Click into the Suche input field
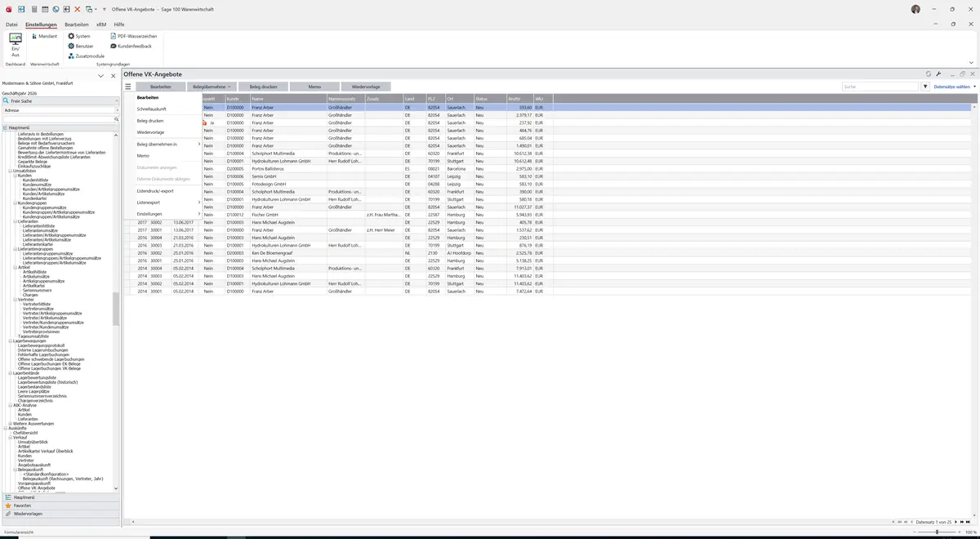 point(880,87)
